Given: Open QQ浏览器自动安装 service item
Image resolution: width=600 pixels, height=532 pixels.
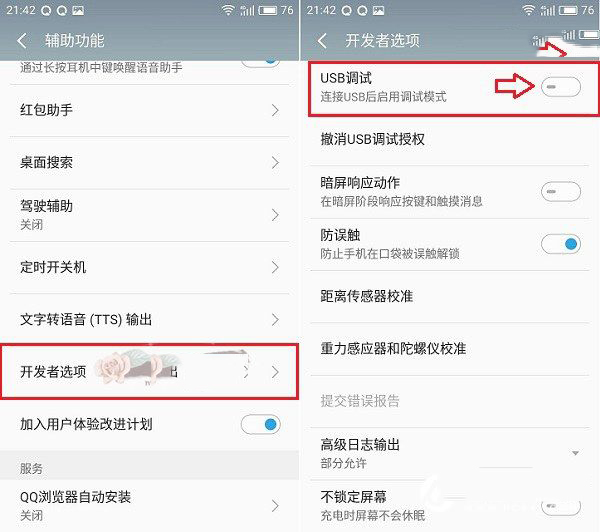Looking at the screenshot, I should 149,506.
